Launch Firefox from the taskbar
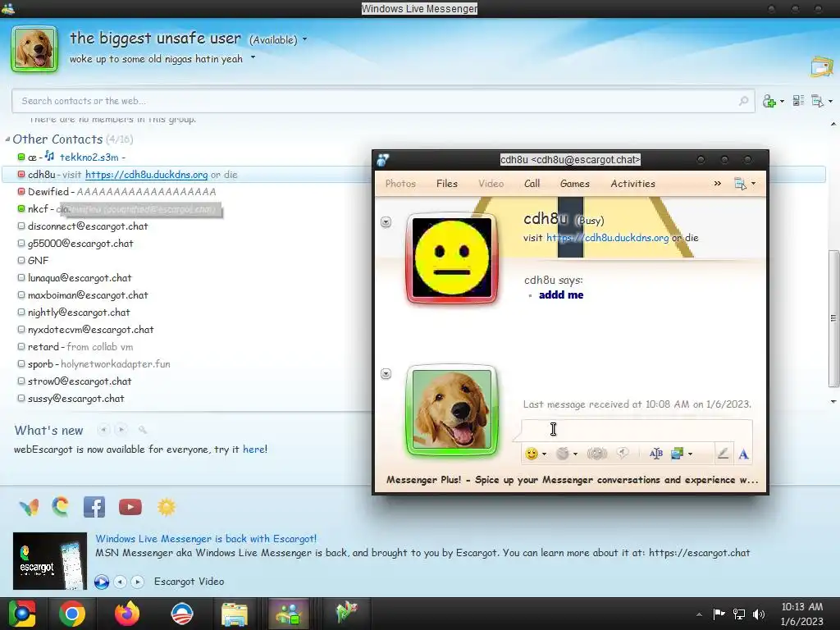 pyautogui.click(x=127, y=614)
